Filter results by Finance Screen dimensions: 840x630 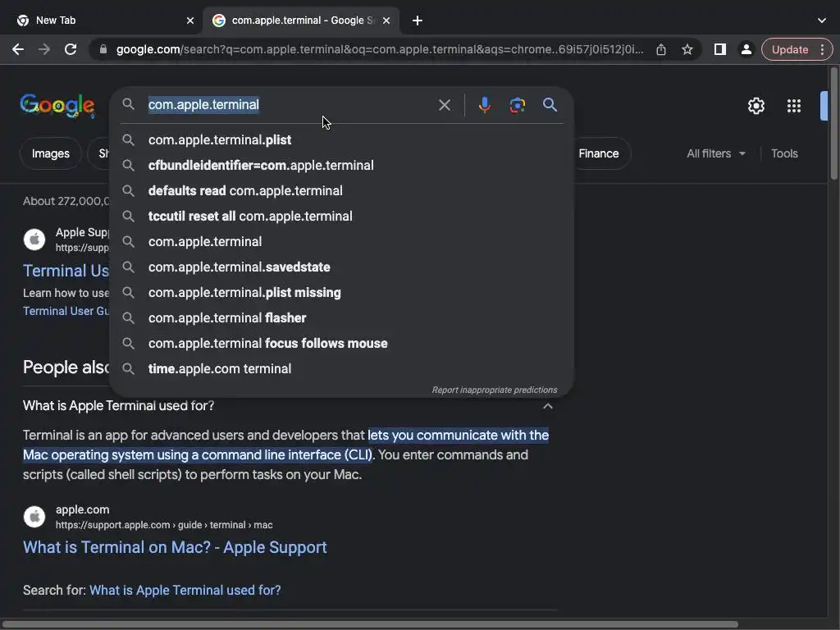pos(599,153)
